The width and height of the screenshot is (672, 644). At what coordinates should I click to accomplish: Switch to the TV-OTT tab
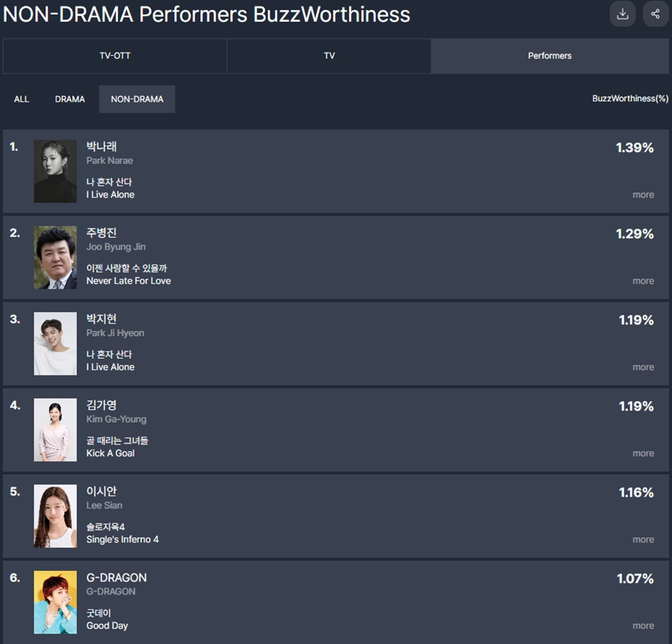[x=115, y=56]
